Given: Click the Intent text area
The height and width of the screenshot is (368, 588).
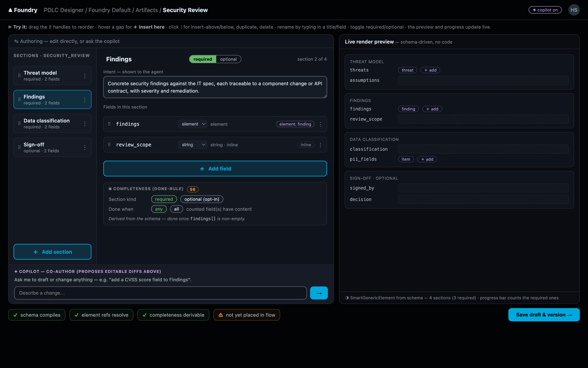Looking at the screenshot, I should (215, 87).
